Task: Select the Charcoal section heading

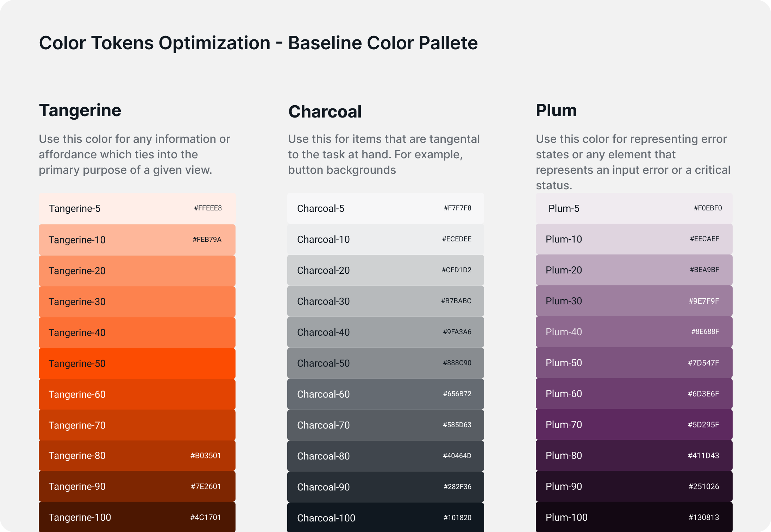Action: [x=325, y=112]
